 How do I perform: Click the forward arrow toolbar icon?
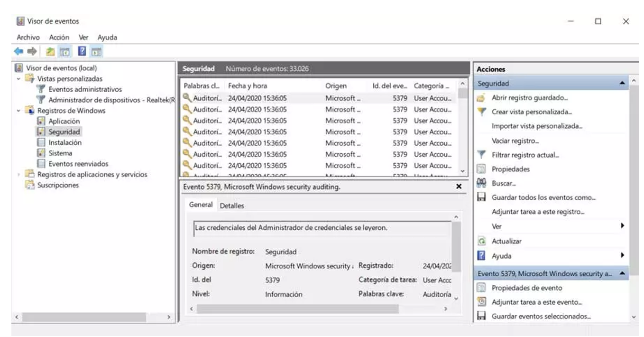click(31, 51)
